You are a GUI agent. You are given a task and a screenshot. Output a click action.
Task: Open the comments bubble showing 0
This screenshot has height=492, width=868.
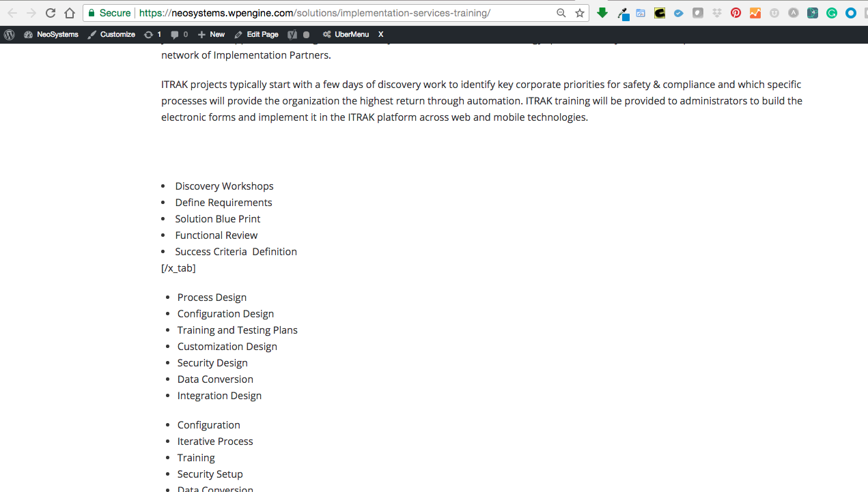tap(179, 35)
